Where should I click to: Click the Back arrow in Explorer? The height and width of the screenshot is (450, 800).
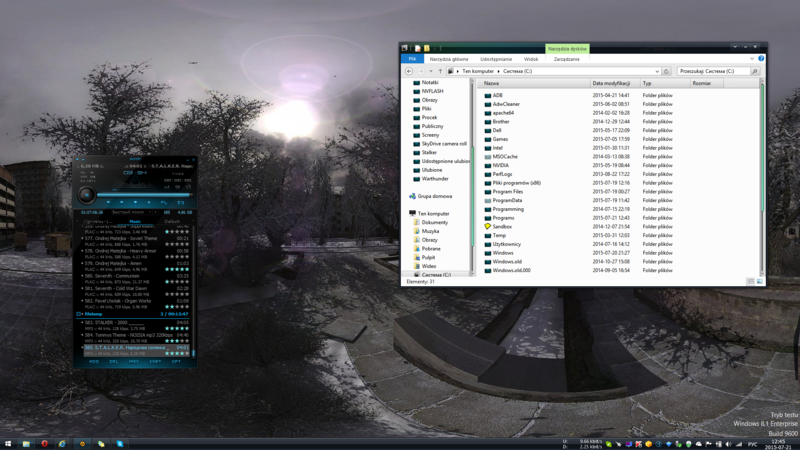click(409, 71)
